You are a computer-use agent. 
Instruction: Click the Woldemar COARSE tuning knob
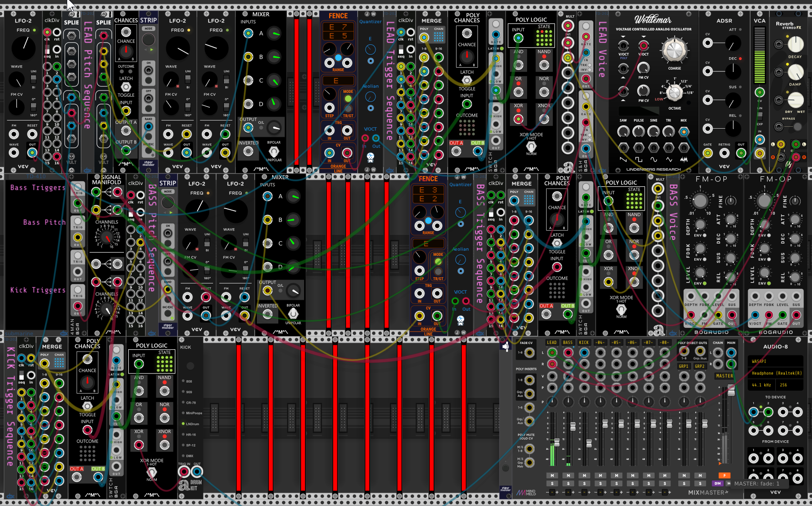[674, 50]
